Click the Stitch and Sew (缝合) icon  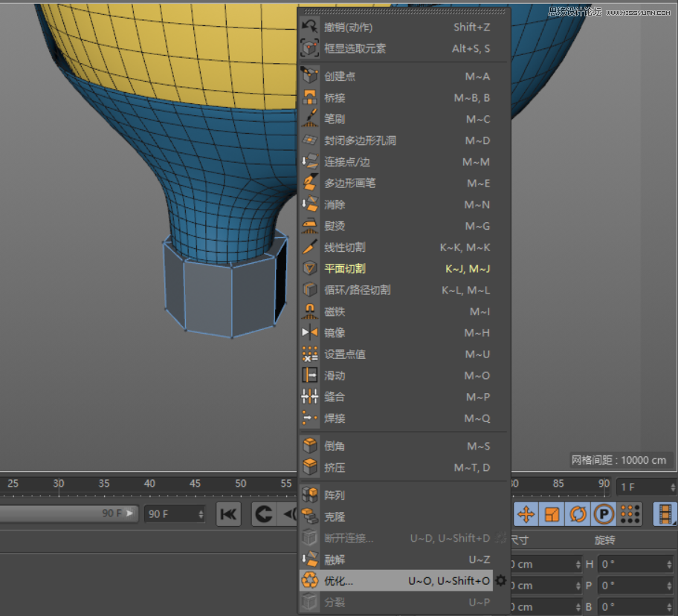pyautogui.click(x=309, y=397)
